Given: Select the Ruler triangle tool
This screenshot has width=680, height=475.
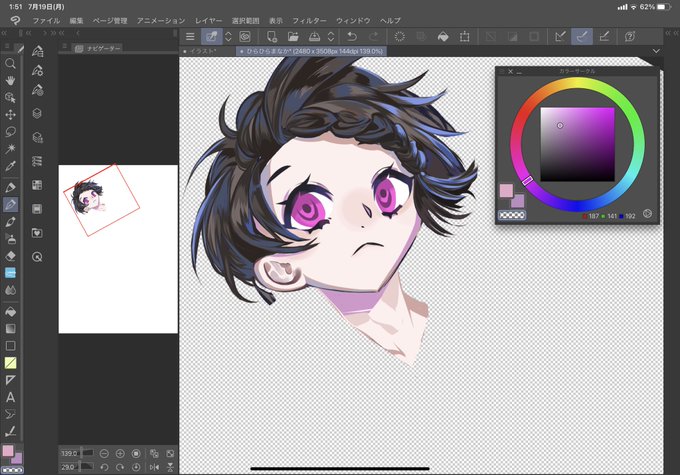Looking at the screenshot, I should [x=10, y=380].
